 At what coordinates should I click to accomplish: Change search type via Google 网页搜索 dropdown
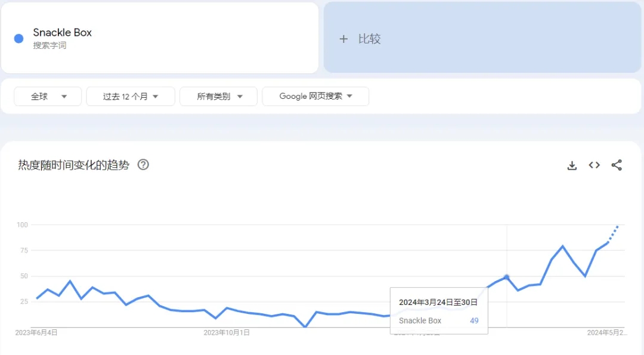pos(315,96)
